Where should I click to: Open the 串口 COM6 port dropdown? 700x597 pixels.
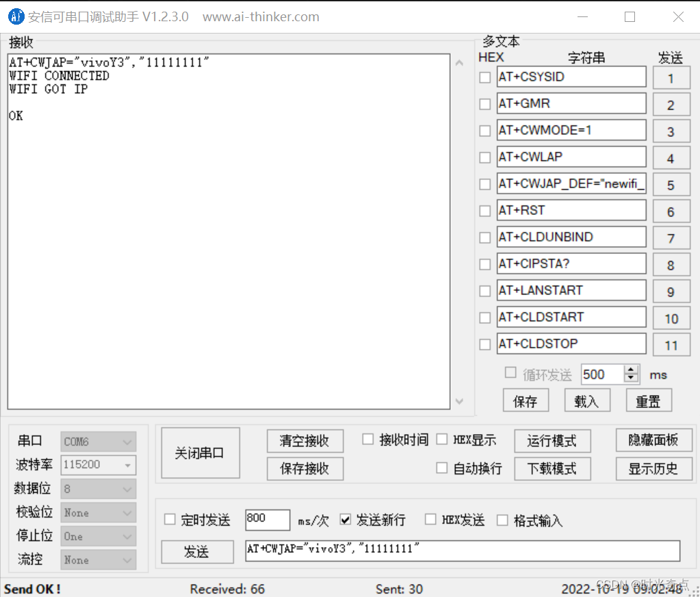click(x=99, y=442)
